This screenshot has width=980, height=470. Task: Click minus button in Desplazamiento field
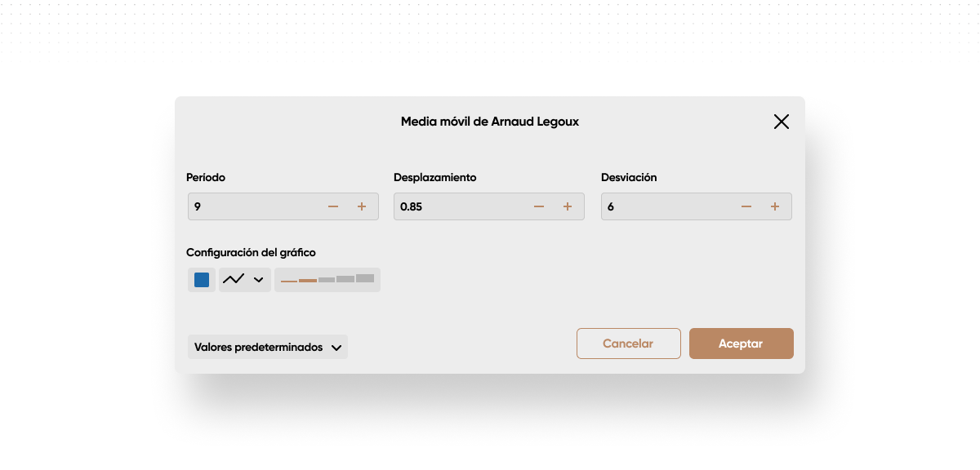(539, 206)
